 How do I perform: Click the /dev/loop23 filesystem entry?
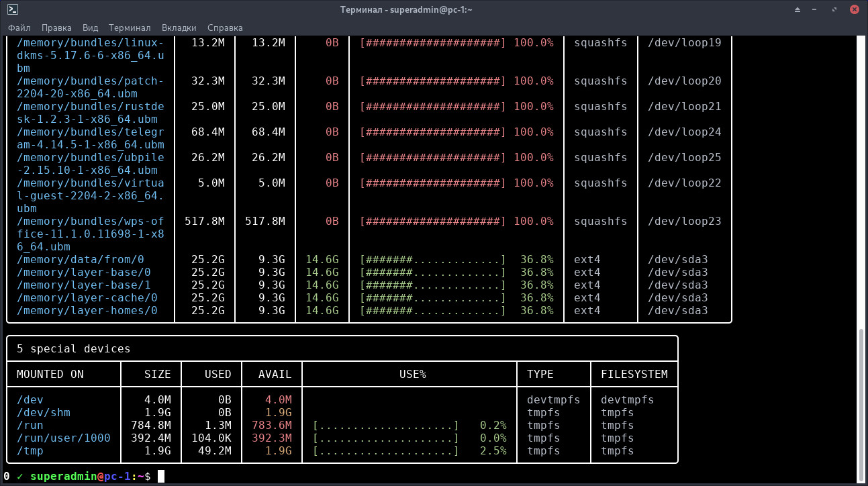point(685,221)
